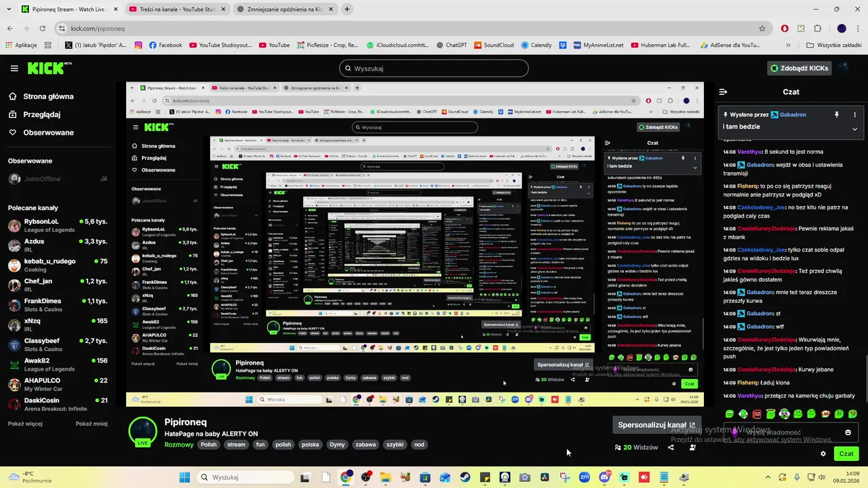Open pinned message three-dot options
868x488 pixels.
click(x=854, y=115)
